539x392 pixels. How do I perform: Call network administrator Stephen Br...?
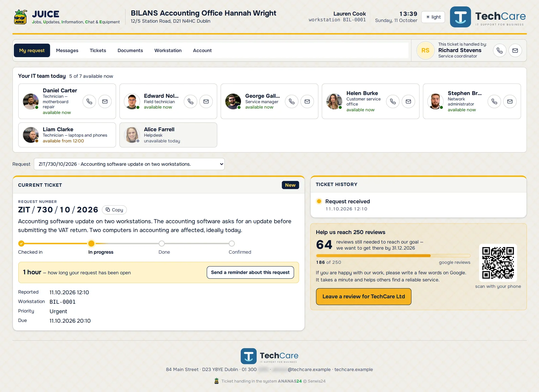494,101
